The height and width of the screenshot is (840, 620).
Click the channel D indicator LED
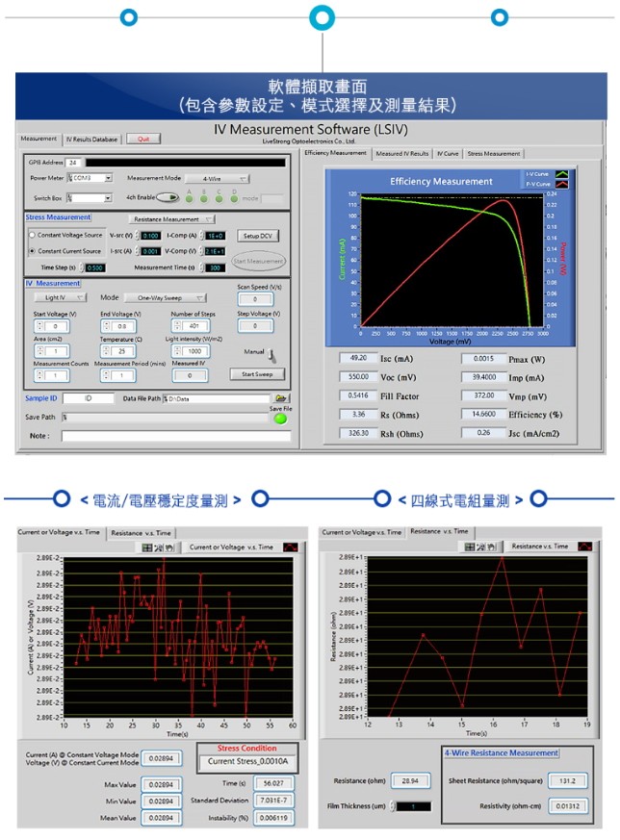[x=234, y=199]
